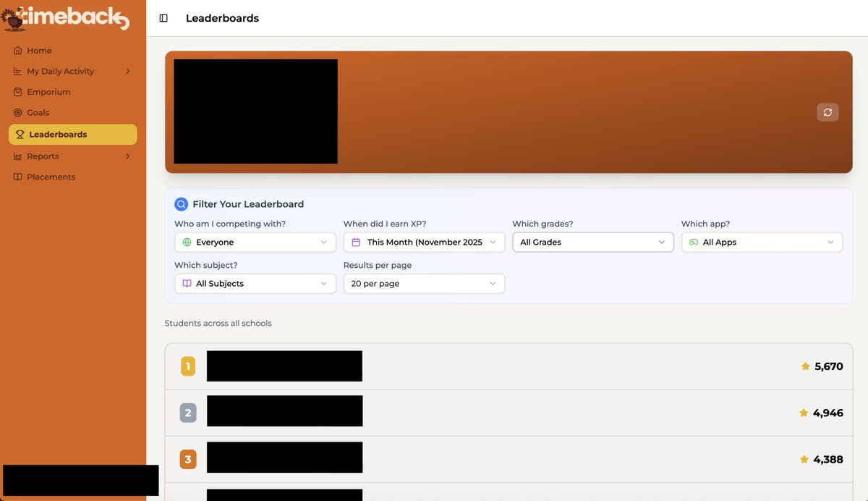Click the silver rank 2 badge
The image size is (868, 501).
[188, 413]
